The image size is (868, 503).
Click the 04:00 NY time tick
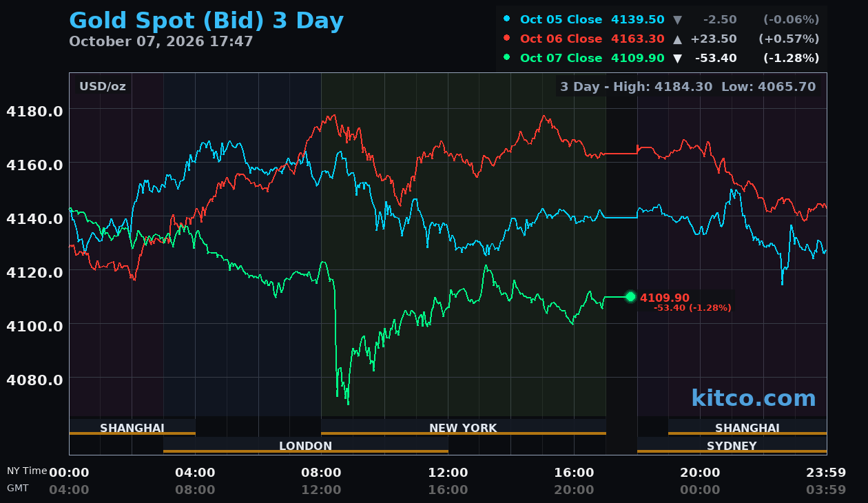(195, 473)
